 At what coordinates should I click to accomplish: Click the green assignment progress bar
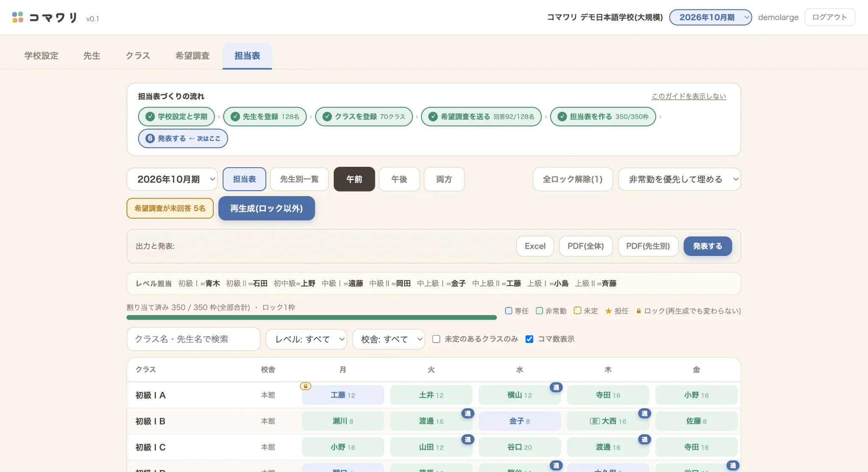(x=312, y=317)
